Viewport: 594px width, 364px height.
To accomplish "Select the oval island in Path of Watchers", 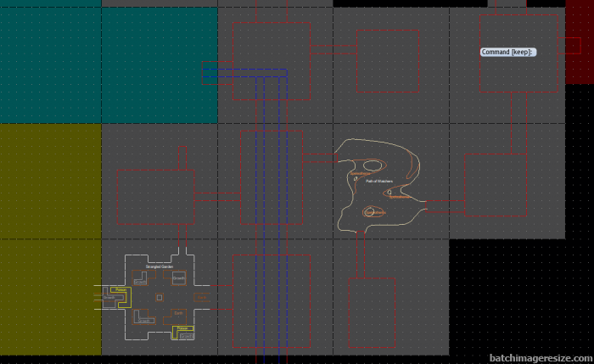I will click(x=372, y=165).
